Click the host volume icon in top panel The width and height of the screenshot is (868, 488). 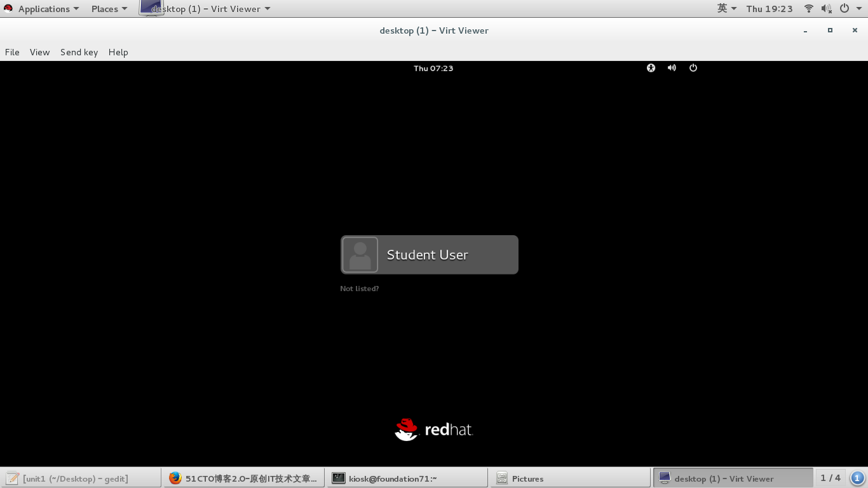coord(826,9)
